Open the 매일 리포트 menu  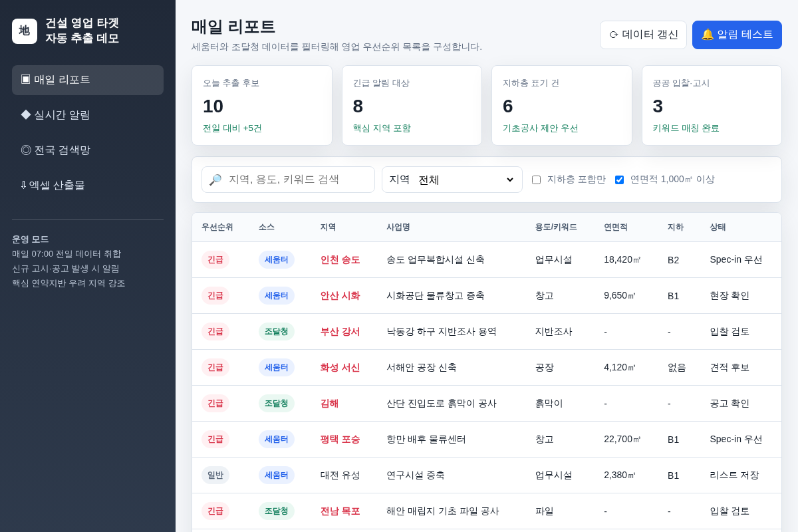[x=88, y=80]
